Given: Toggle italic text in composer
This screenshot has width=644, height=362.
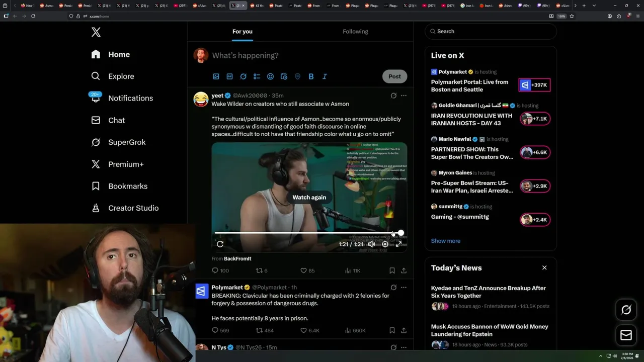Looking at the screenshot, I should click(325, 76).
